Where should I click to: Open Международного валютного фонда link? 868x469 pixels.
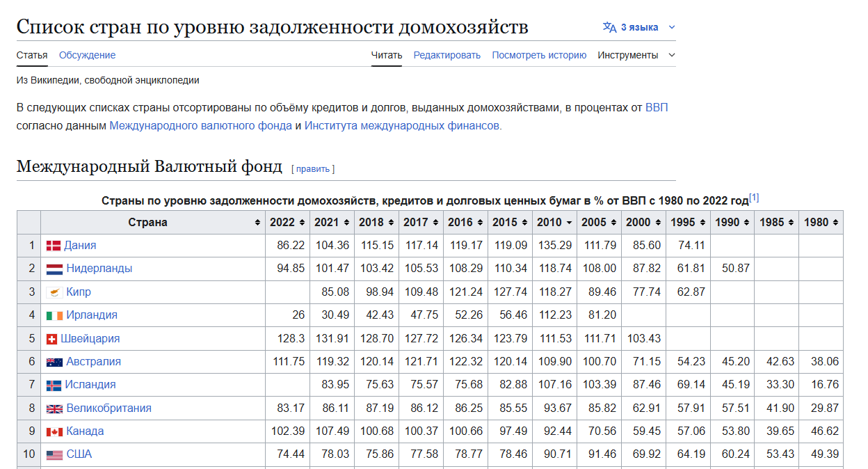200,126
